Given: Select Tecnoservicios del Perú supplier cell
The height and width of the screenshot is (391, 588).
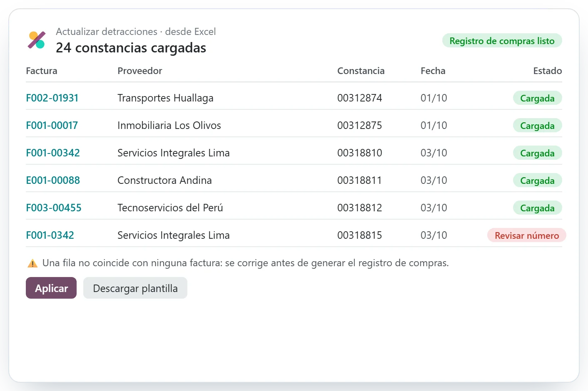Looking at the screenshot, I should click(x=170, y=208).
